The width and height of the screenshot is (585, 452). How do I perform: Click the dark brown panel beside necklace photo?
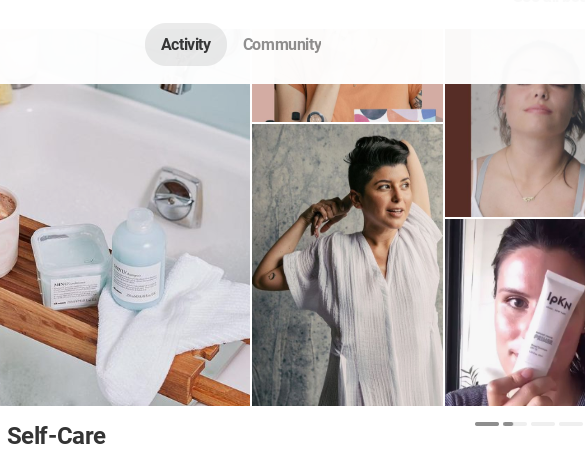pos(458,150)
